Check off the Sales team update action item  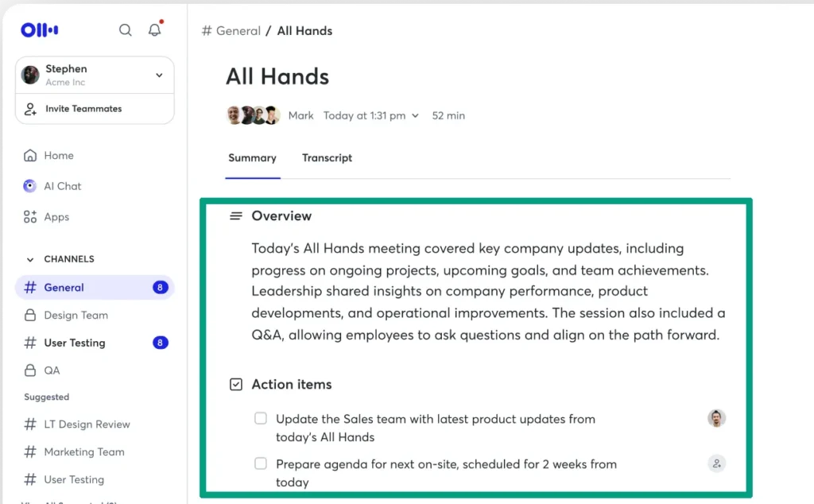(x=261, y=418)
